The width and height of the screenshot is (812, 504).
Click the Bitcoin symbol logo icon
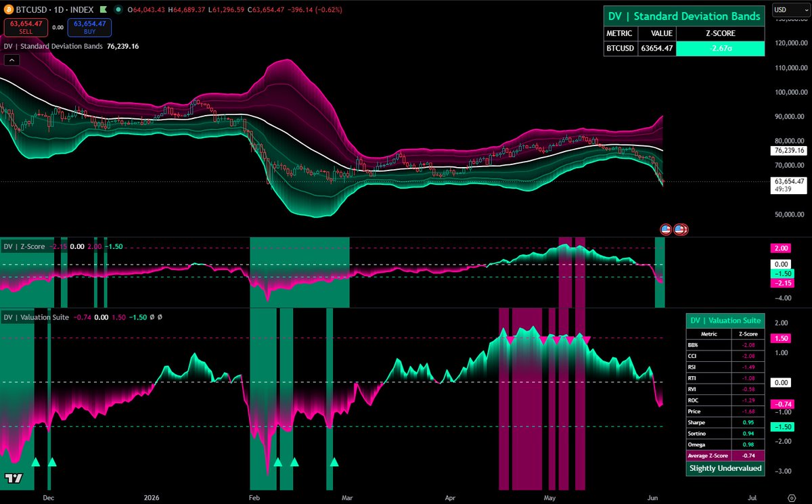tap(9, 9)
